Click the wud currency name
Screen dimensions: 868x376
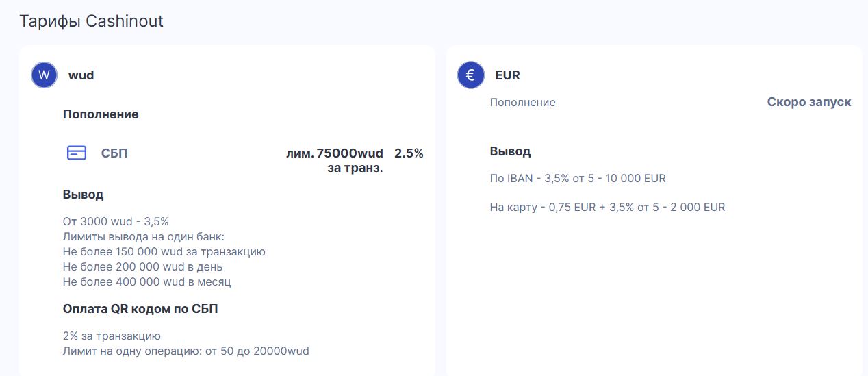[81, 75]
